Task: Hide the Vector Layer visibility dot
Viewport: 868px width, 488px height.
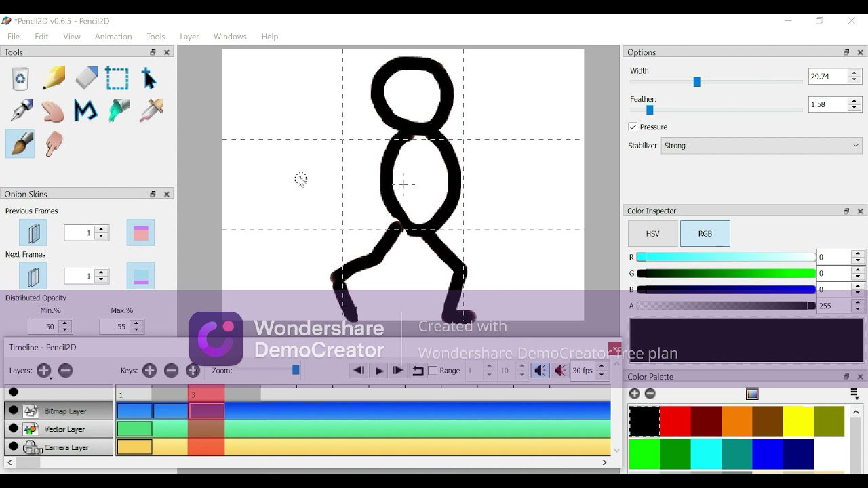Action: [14, 429]
